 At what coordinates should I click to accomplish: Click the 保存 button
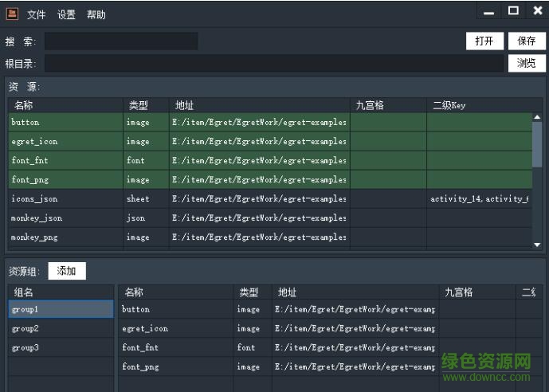click(x=527, y=41)
